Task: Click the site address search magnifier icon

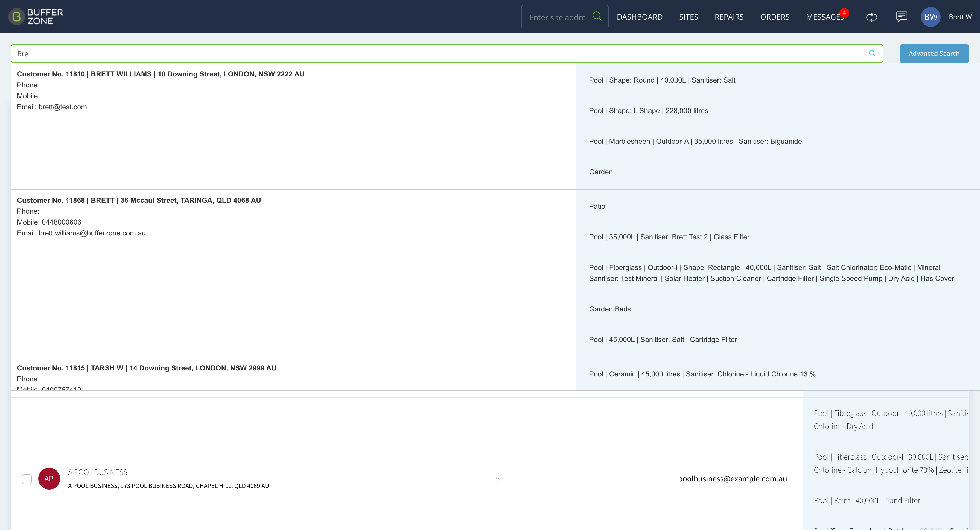Action: tap(597, 16)
